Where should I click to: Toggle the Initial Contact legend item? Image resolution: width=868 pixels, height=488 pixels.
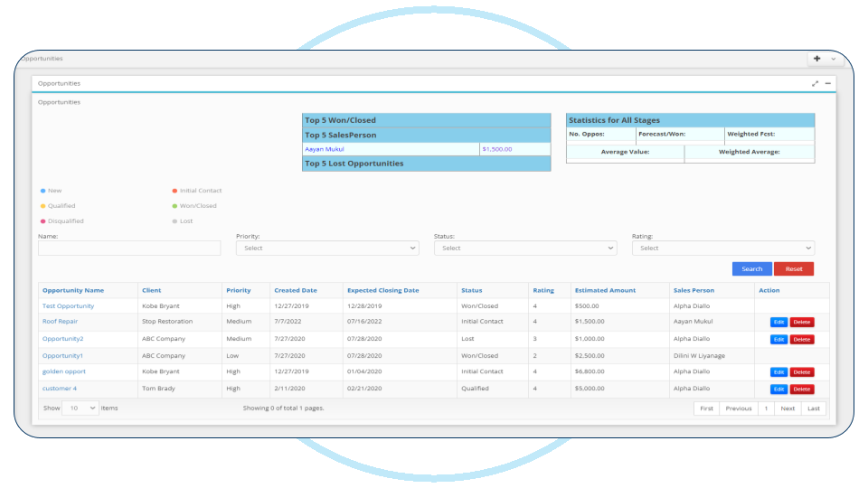pos(196,191)
